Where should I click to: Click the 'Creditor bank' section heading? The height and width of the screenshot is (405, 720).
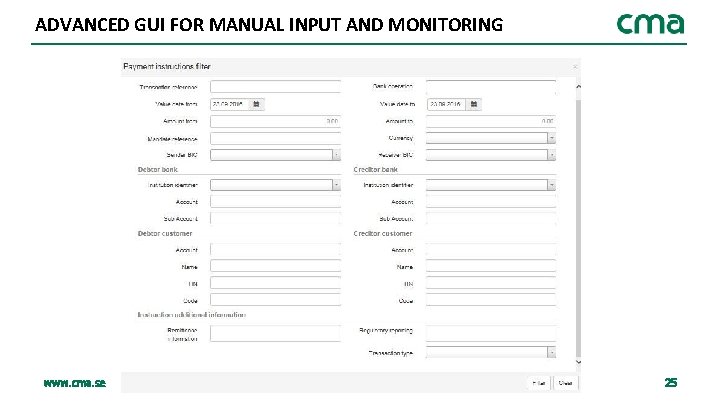[375, 169]
